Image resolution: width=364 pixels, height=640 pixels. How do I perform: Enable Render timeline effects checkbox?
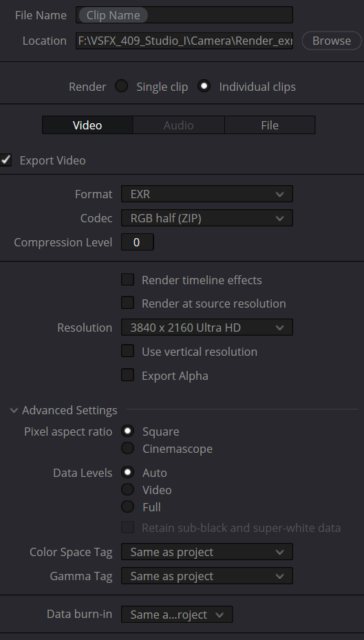128,279
